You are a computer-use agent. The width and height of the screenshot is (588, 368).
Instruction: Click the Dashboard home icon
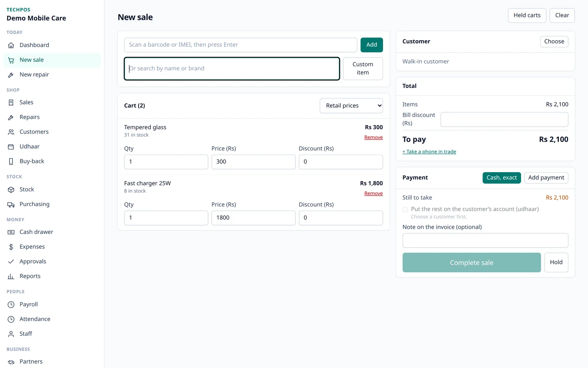coord(11,45)
